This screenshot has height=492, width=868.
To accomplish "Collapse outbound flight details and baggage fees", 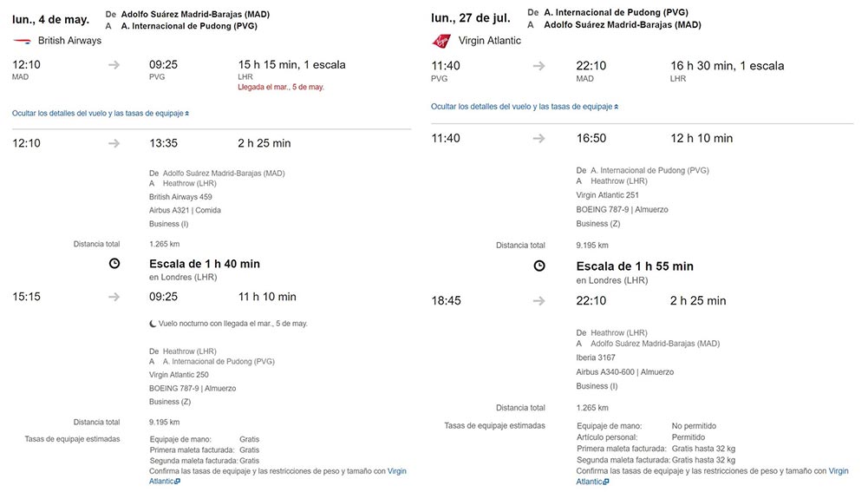I will [x=101, y=113].
